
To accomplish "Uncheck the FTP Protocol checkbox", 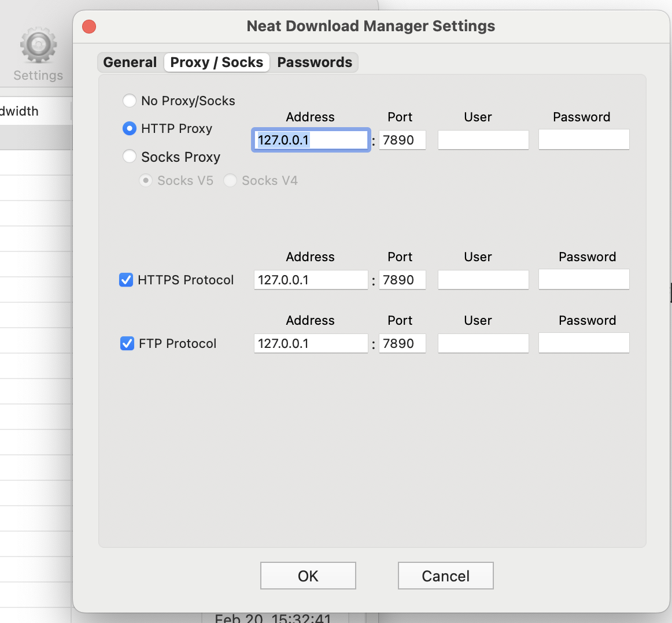I will tap(127, 344).
